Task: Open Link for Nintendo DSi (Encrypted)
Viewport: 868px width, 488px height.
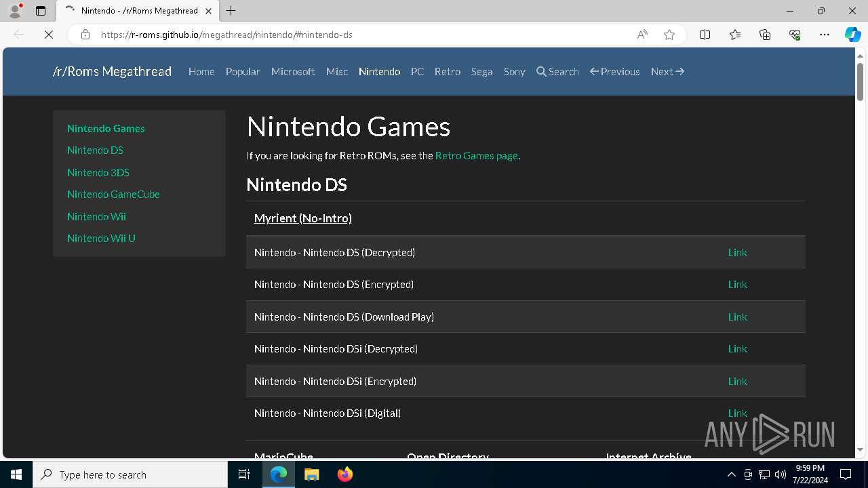Action: click(x=738, y=381)
